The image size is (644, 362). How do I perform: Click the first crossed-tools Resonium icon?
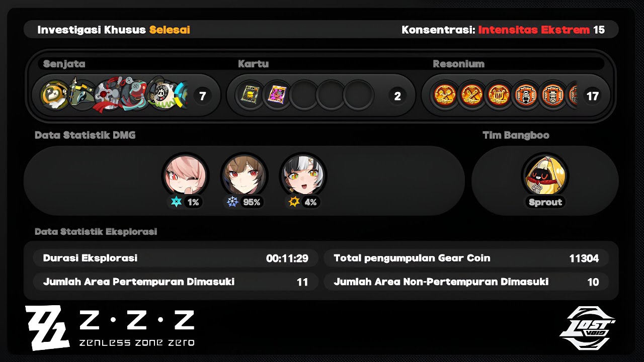445,95
